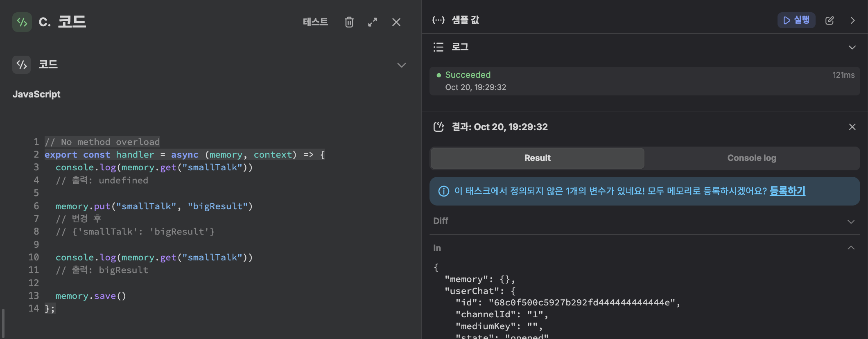This screenshot has height=339, width=868.
Task: Switch to the Result tab
Action: tap(537, 158)
